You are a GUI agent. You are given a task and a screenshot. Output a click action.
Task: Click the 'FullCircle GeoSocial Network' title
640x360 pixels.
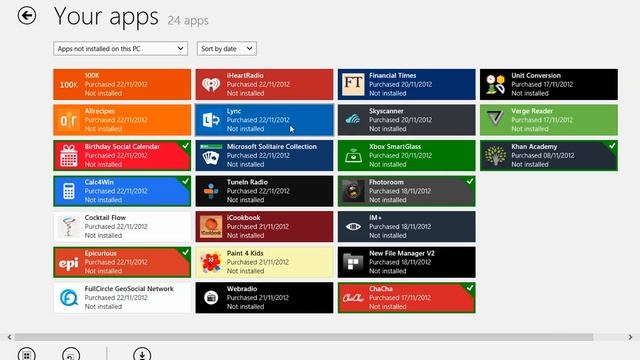pos(129,289)
